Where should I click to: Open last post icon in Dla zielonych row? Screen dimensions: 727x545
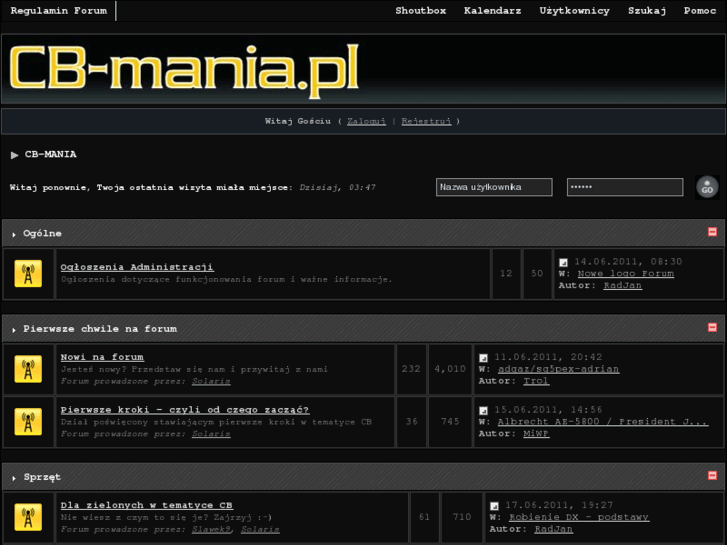point(494,506)
